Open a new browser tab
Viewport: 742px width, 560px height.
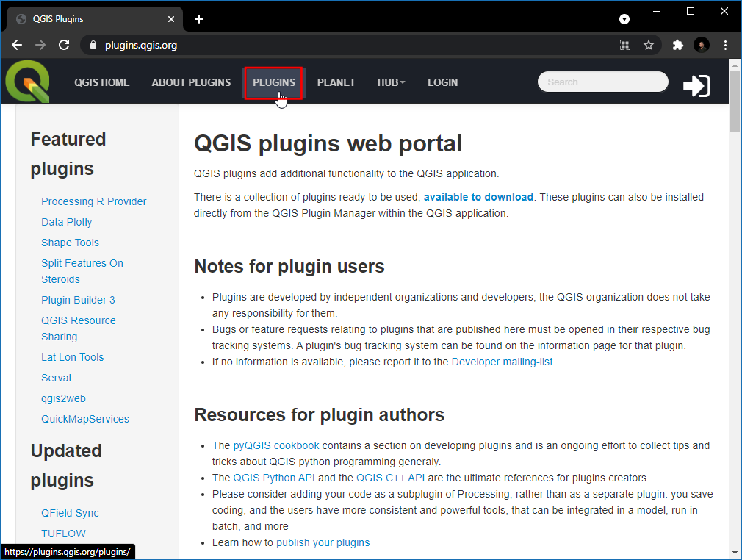(199, 19)
